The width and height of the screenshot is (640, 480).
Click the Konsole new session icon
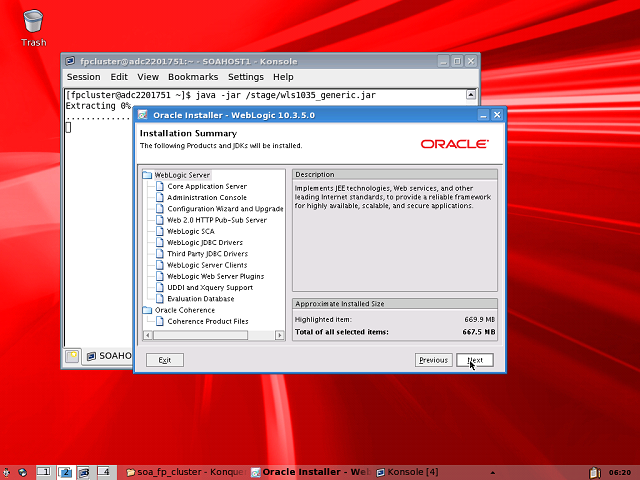(x=72, y=356)
